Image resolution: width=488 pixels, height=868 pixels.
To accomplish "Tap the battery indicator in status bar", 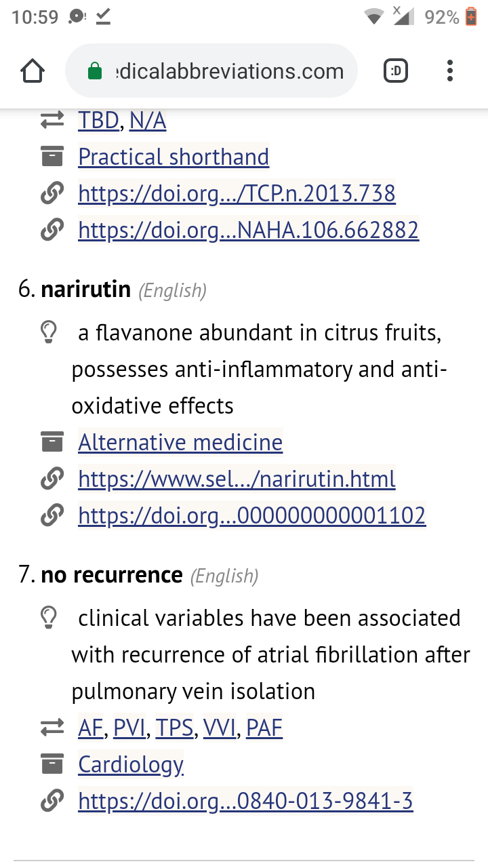I will 471,17.
